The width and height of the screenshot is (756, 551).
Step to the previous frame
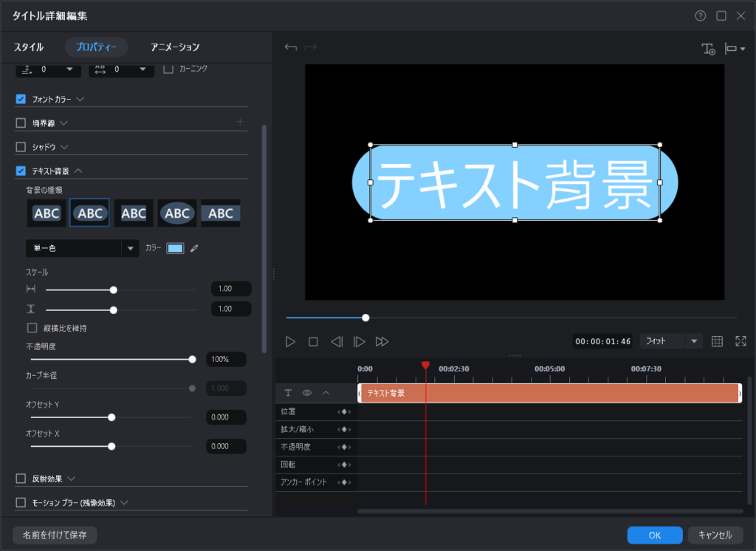click(x=337, y=341)
